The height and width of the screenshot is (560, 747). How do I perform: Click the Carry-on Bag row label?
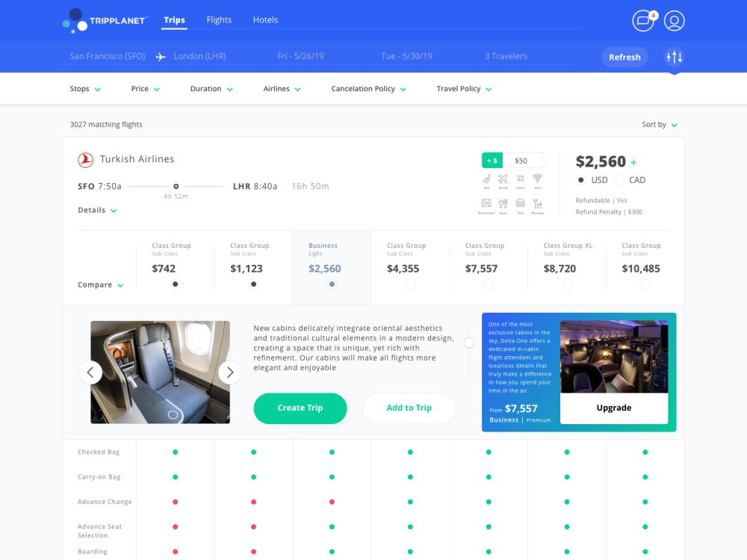click(x=99, y=476)
